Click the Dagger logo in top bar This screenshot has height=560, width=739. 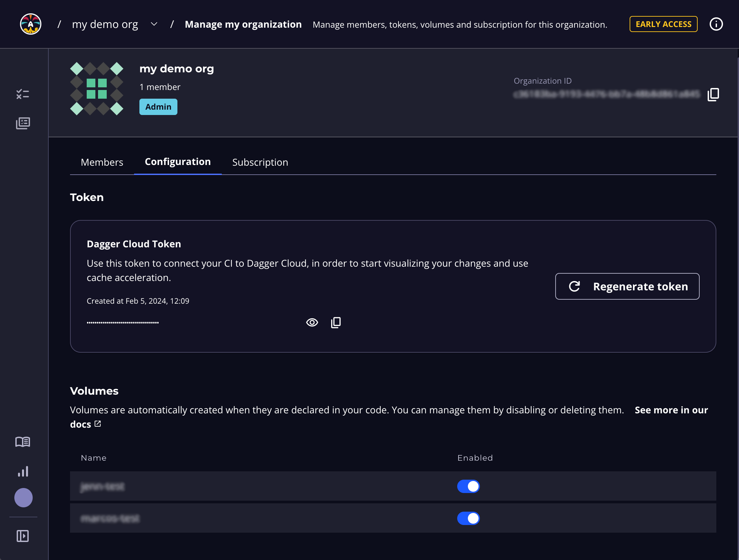pyautogui.click(x=30, y=24)
